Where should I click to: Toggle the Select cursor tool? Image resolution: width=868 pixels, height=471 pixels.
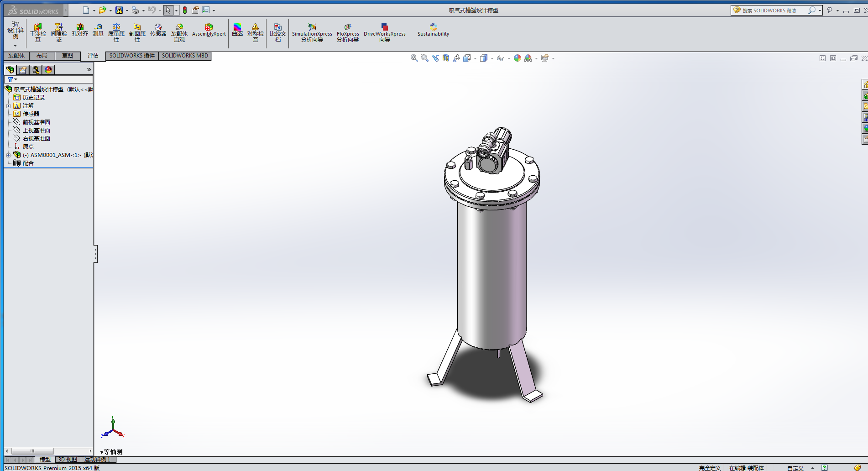[x=168, y=10]
